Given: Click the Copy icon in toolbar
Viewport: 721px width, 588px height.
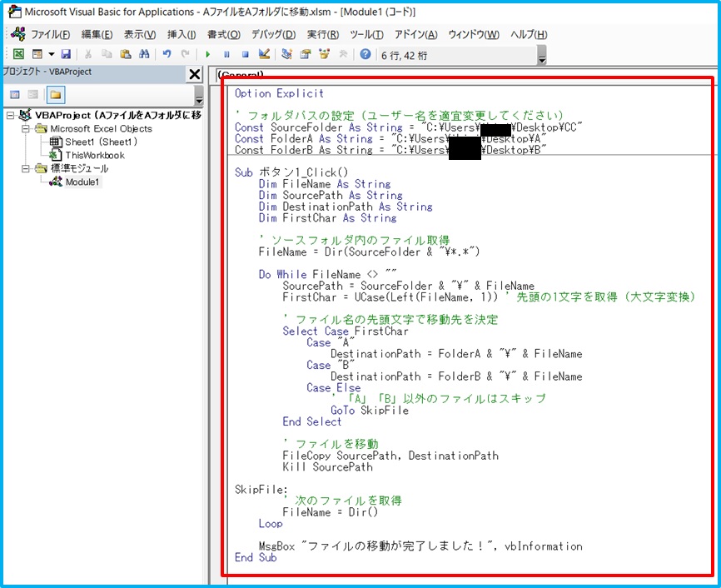Looking at the screenshot, I should point(107,54).
